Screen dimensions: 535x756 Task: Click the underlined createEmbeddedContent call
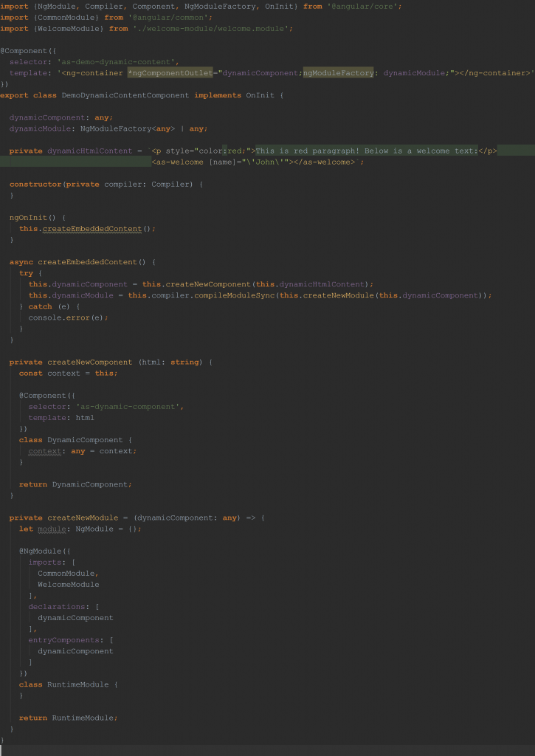(92, 229)
